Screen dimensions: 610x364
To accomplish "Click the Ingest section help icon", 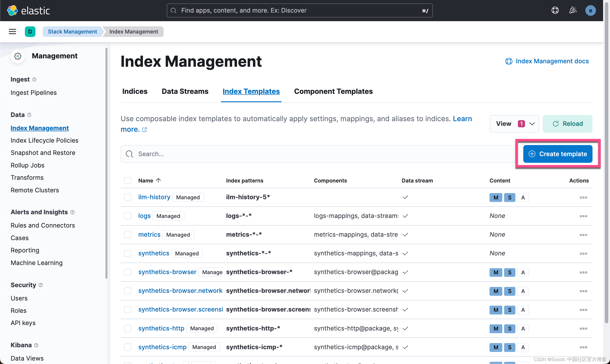I will 34,79.
